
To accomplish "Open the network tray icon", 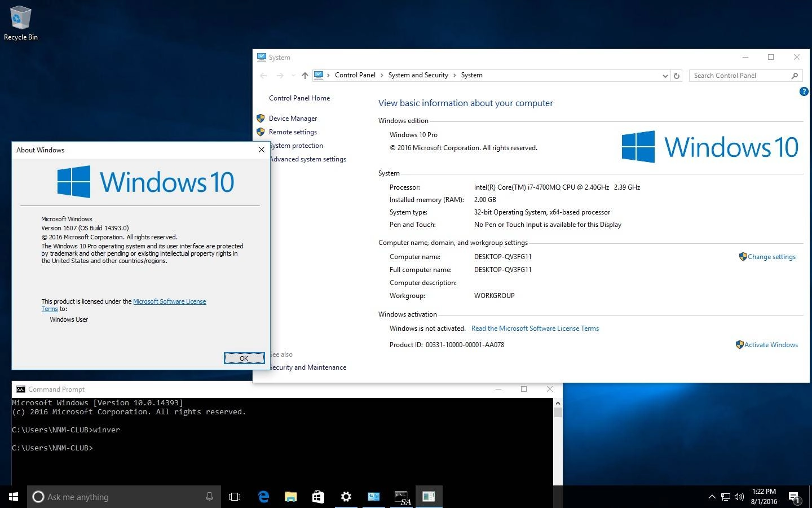I will click(x=726, y=497).
